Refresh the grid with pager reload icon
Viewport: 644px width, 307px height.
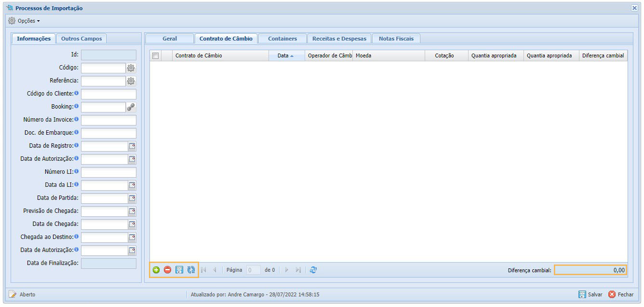click(313, 270)
